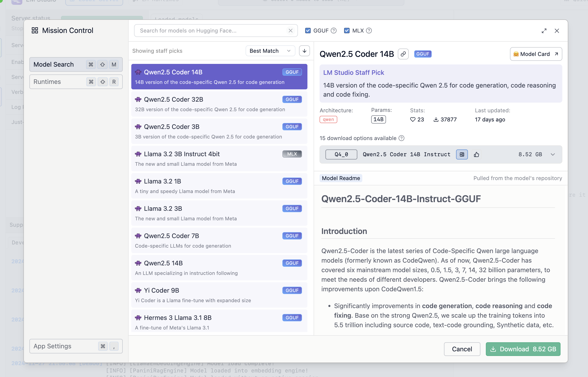Viewport: 588px width, 377px height.
Task: Click GGUF badge on Qwen2.5 14B
Action: pos(292,263)
